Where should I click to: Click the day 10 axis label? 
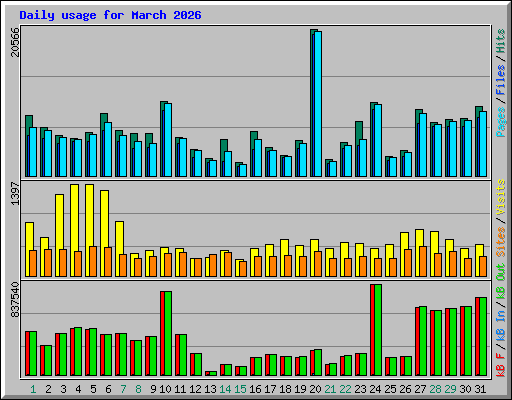click(x=165, y=389)
